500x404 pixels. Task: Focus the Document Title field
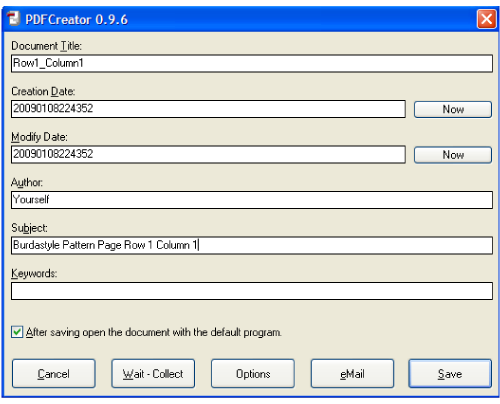click(252, 63)
